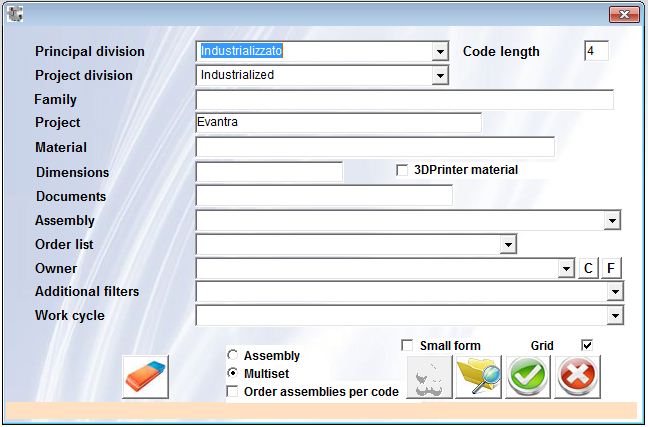Open the Principal division dropdown

pos(440,52)
